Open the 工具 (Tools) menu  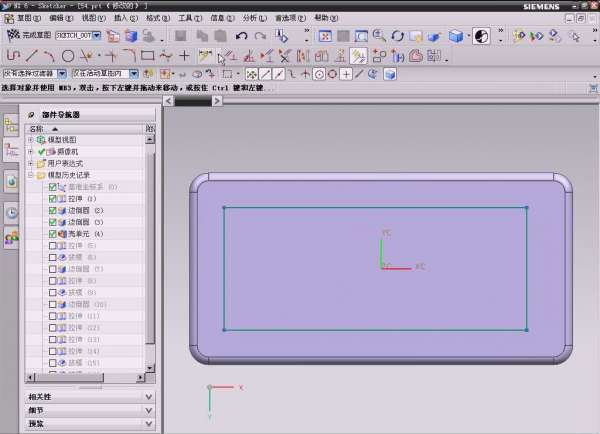click(190, 18)
